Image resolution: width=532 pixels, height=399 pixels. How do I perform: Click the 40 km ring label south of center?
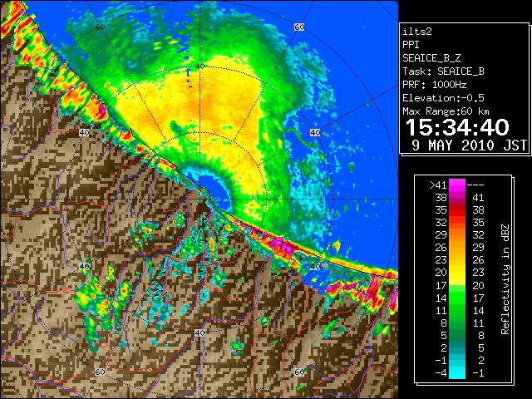(x=199, y=332)
